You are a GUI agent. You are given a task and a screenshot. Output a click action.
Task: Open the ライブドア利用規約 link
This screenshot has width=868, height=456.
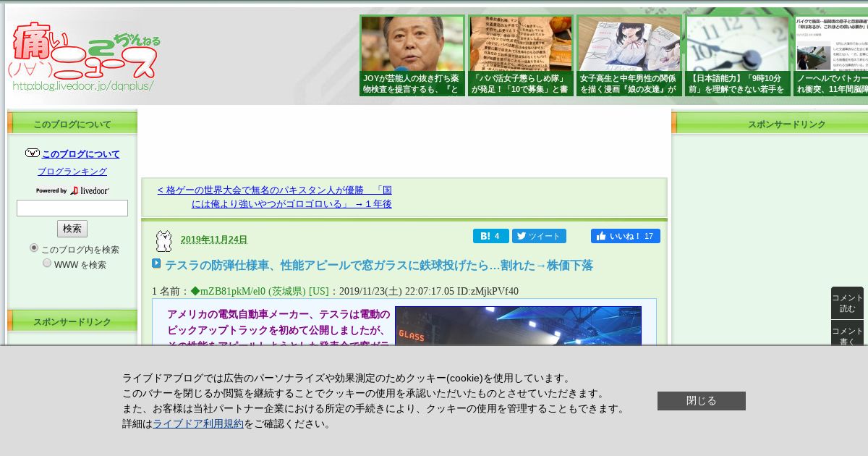(198, 424)
